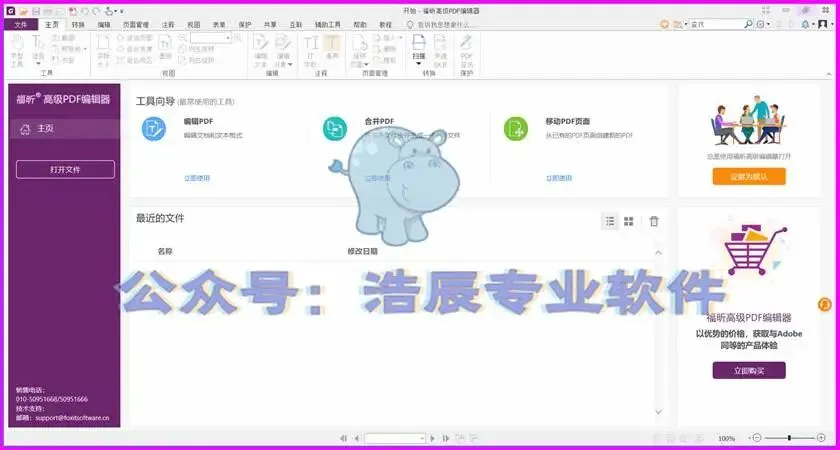Go to the next page in status bar
This screenshot has height=450, width=840.
433,438
